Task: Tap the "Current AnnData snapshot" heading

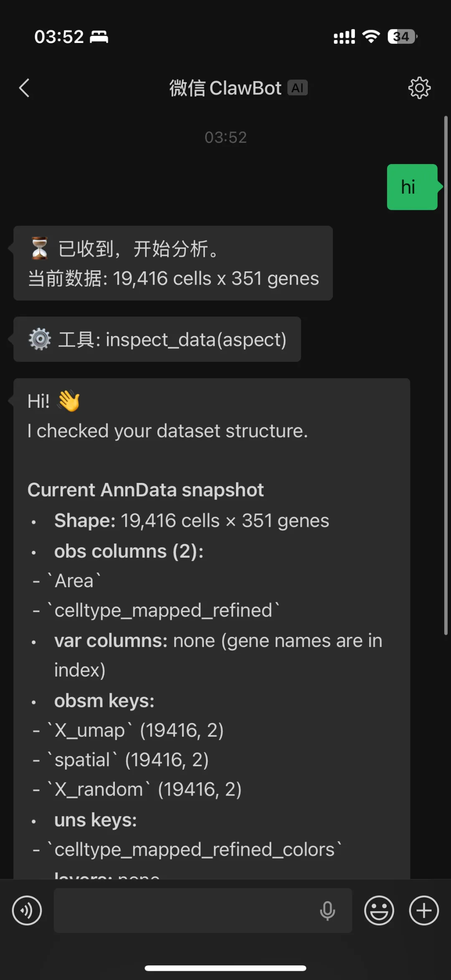Action: click(145, 490)
